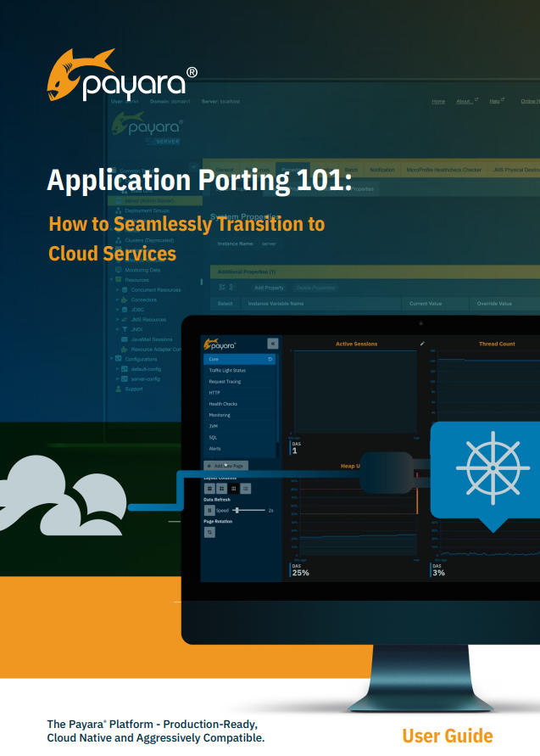The height and width of the screenshot is (756, 540).
Task: Click the reset icon on Core page
Action: click(x=270, y=360)
